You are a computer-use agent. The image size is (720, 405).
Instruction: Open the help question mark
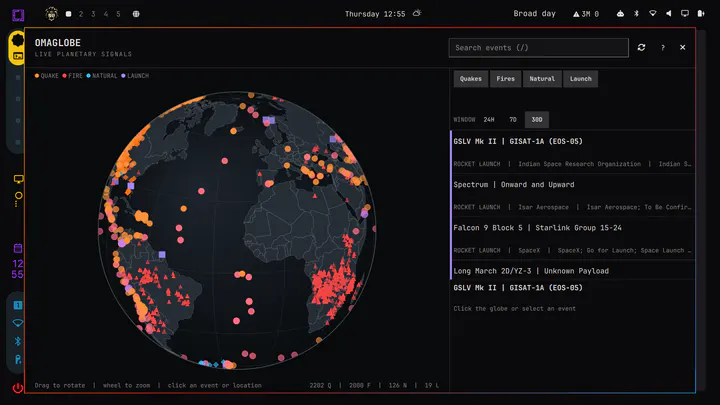point(663,47)
